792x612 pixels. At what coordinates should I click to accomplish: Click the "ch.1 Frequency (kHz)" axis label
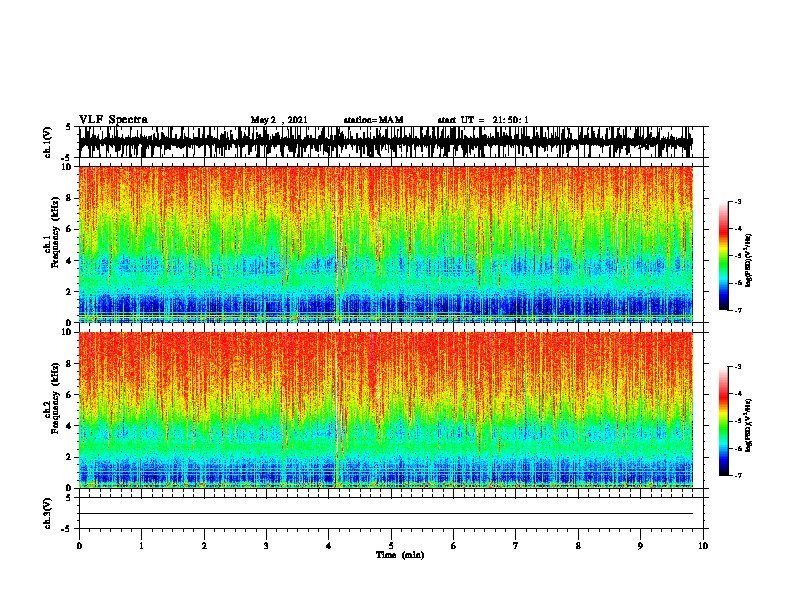tap(52, 232)
